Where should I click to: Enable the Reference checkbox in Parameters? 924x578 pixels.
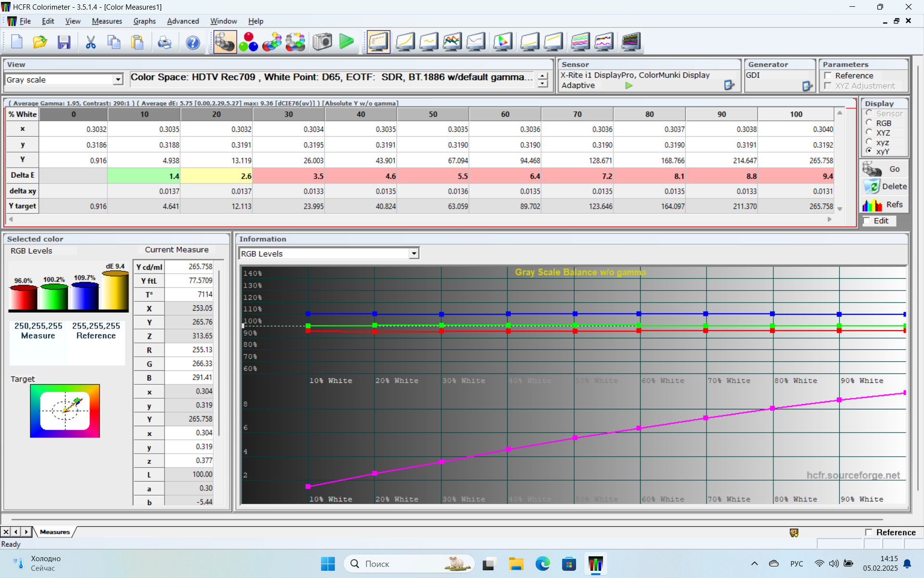pos(828,76)
